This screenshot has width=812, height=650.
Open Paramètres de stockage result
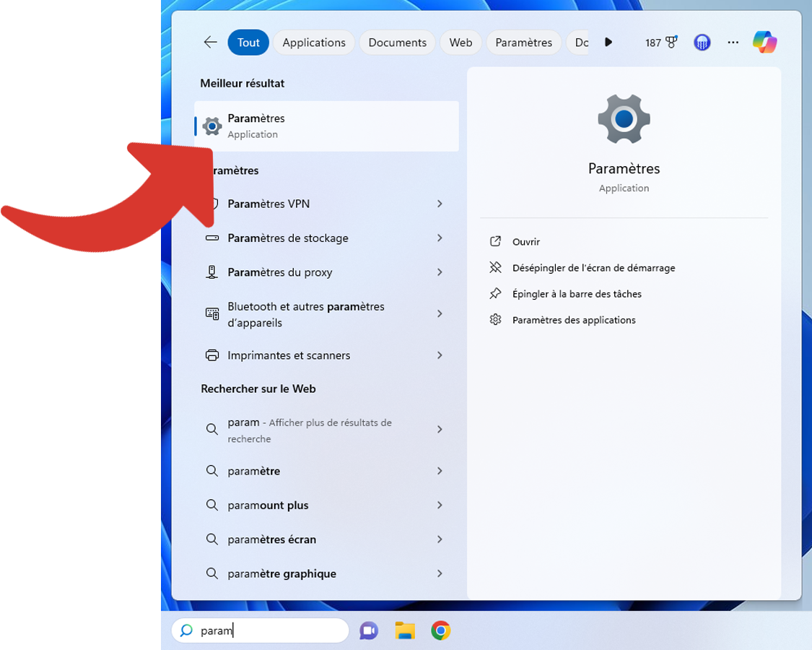[326, 238]
